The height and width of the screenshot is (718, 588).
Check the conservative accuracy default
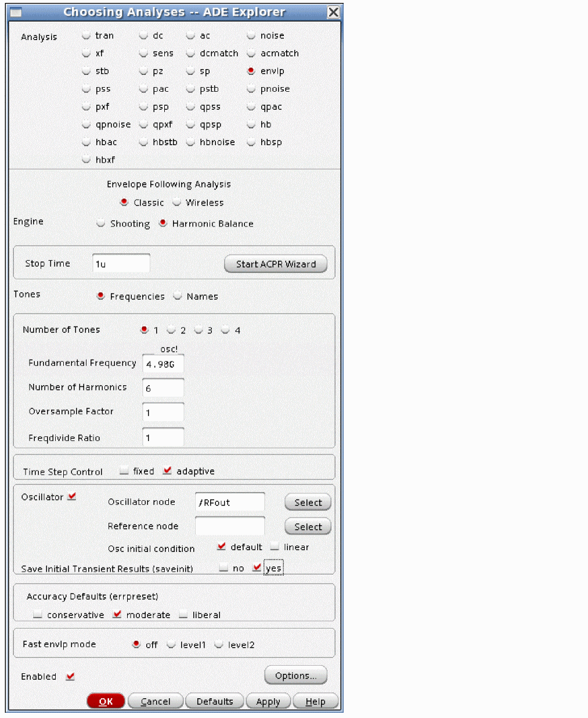pos(38,614)
